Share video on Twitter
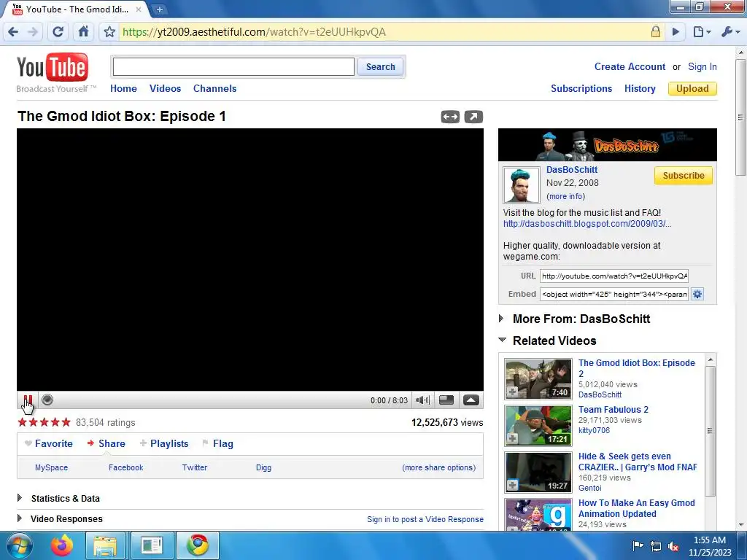Viewport: 747px width, 560px height. 194,467
